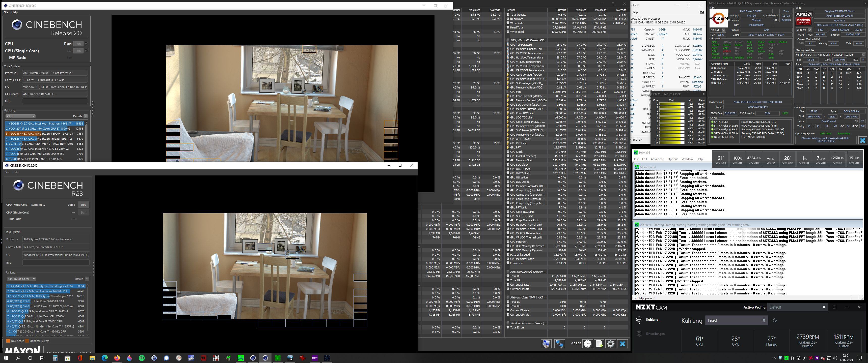868x363 pixels.
Task: Toggle CPU (Single Core) checkbox in Cinebench R20
Action: tap(87, 51)
